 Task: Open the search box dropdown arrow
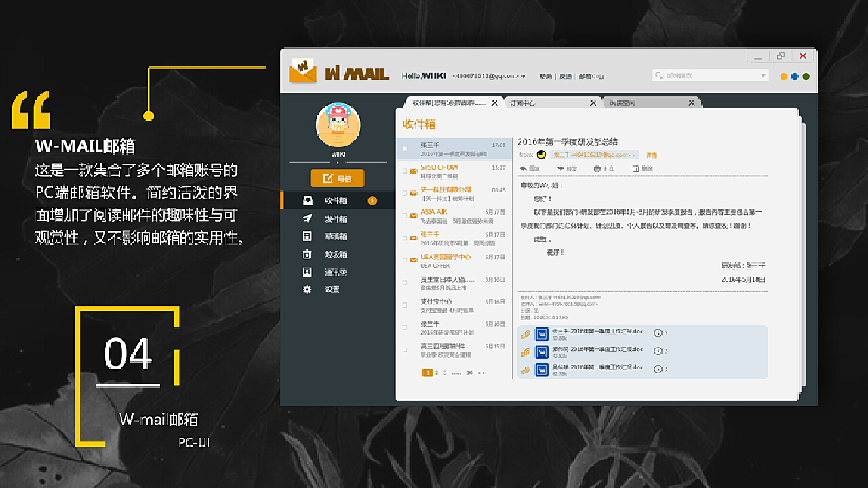pyautogui.click(x=763, y=76)
